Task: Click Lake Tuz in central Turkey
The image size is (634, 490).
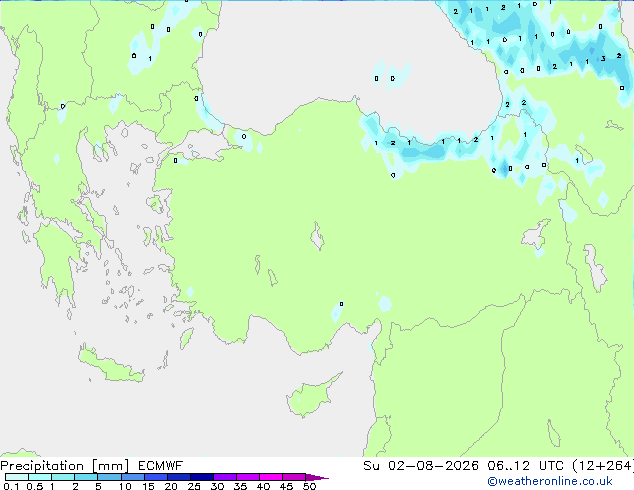Action: pos(317,237)
